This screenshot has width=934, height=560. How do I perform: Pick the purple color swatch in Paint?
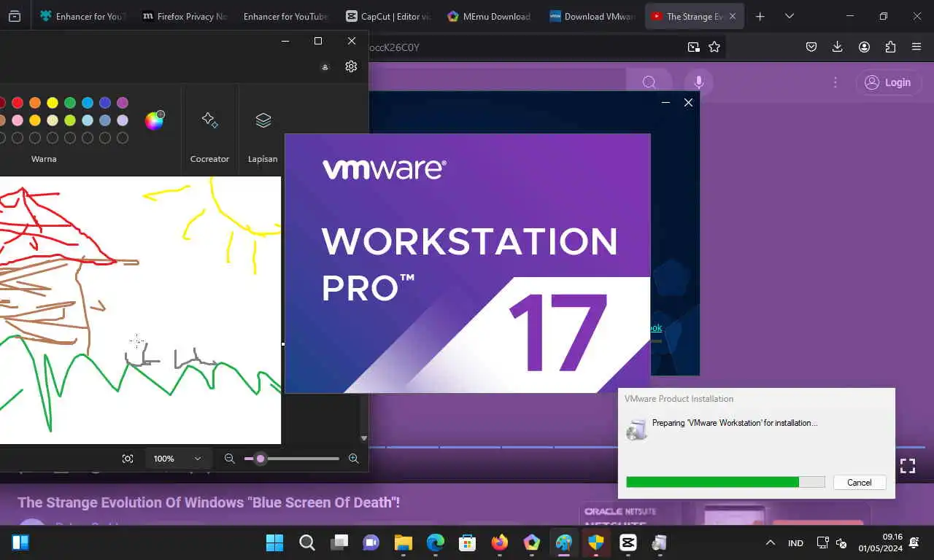[x=123, y=103]
